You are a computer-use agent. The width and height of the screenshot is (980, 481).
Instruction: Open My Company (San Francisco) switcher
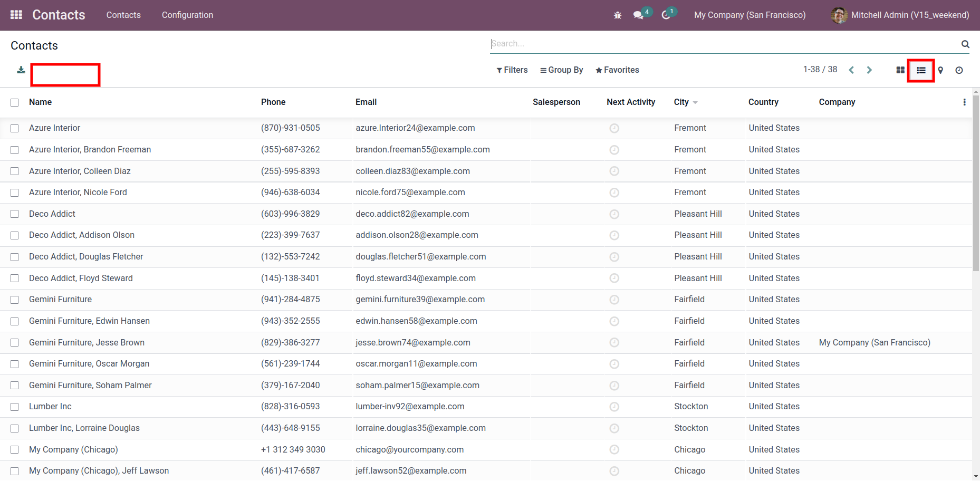pos(750,15)
